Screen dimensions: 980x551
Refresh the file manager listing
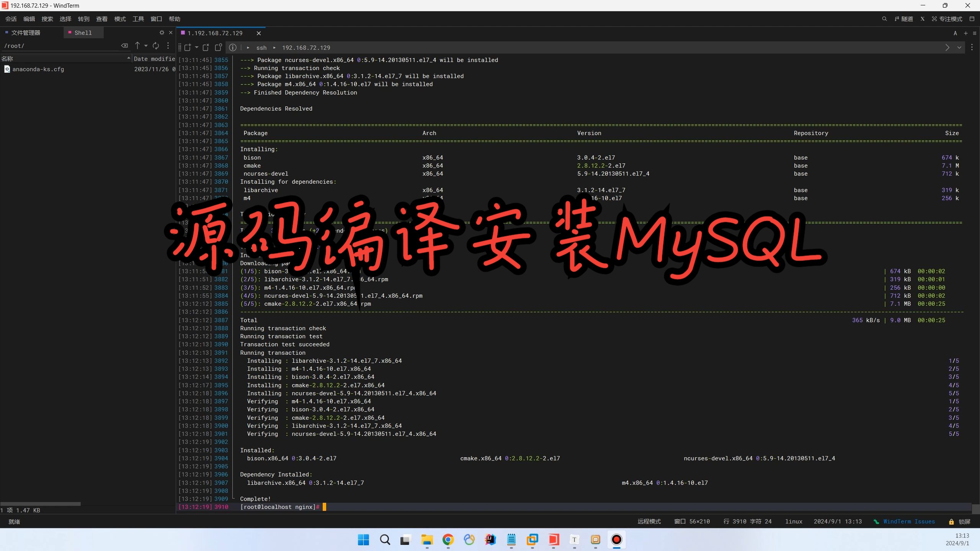156,46
